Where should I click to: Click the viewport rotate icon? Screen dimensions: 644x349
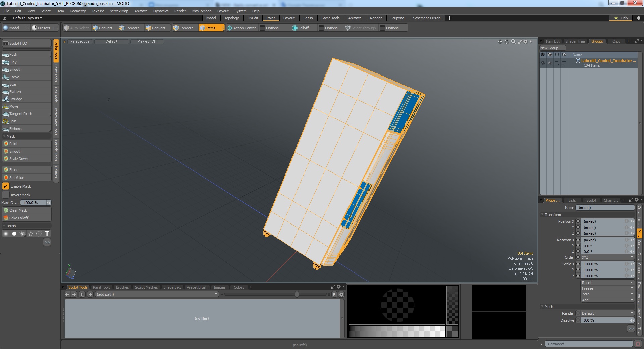[x=506, y=42]
